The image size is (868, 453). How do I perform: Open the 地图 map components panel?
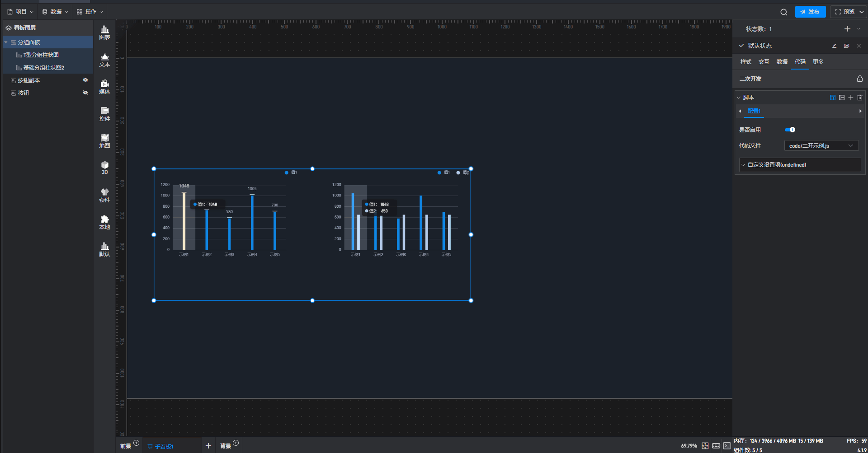(x=104, y=141)
